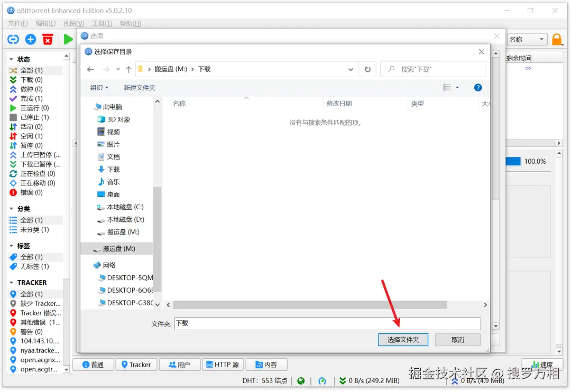Screen dimensions: 571x392
Task: Click 取消 button in folder dialog
Action: (x=458, y=340)
